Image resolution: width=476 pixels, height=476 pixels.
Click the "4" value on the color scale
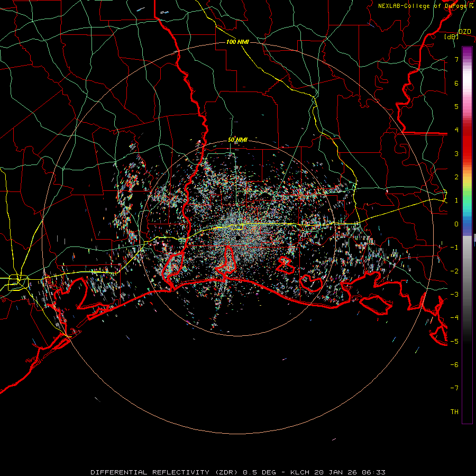pyautogui.click(x=456, y=130)
